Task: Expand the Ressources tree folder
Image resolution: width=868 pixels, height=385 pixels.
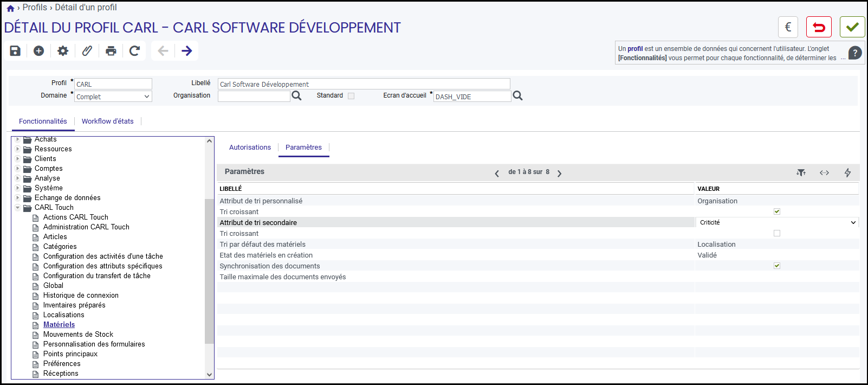Action: (x=17, y=149)
